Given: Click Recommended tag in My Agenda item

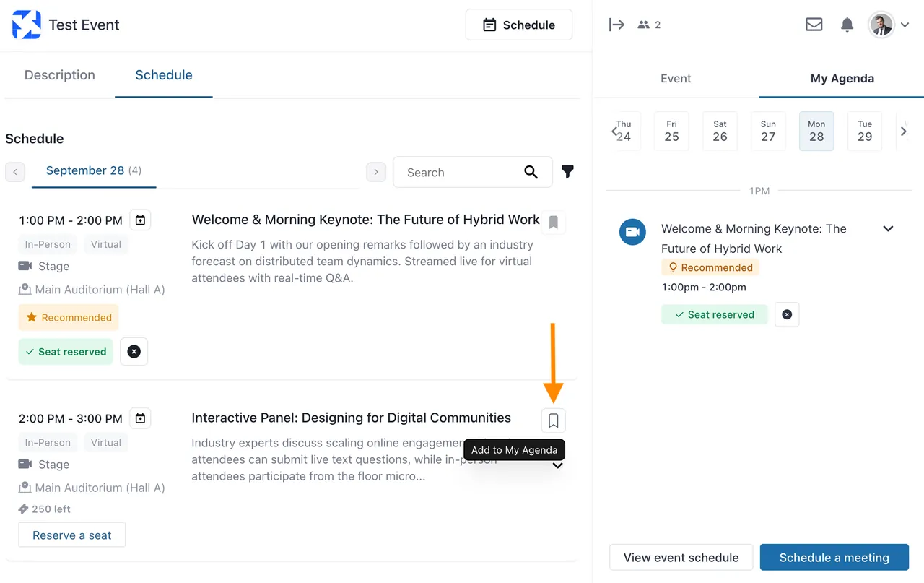Looking at the screenshot, I should coord(710,267).
